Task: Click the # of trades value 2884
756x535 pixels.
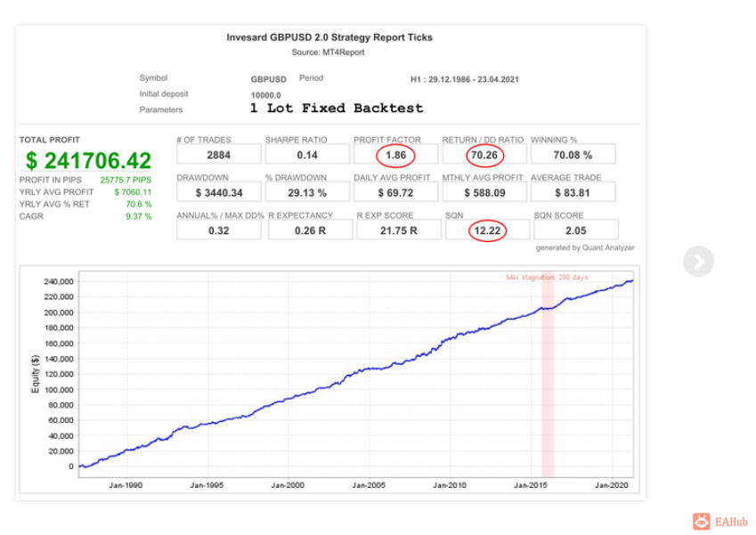Action: pyautogui.click(x=218, y=155)
